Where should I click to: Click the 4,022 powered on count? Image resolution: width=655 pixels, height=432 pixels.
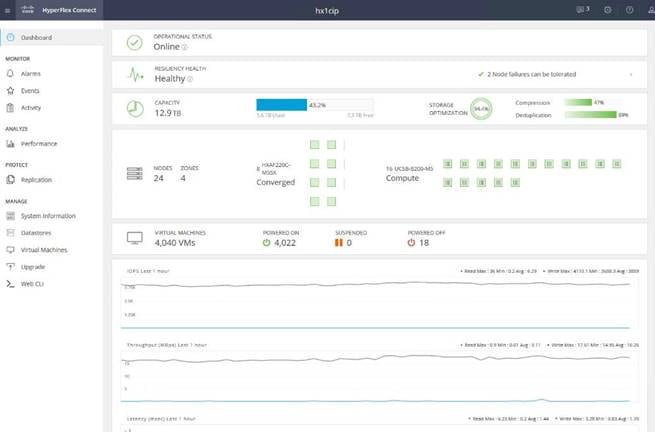[x=285, y=243]
